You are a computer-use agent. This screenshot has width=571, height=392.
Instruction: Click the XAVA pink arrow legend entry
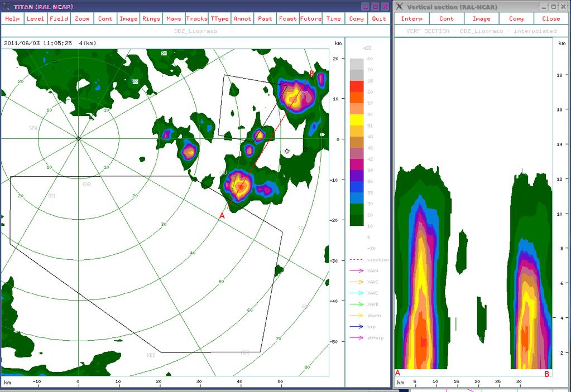pos(364,270)
